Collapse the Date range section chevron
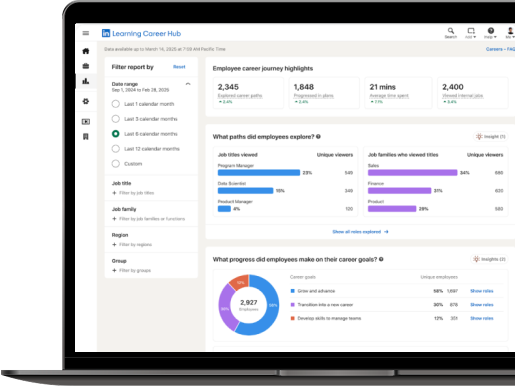This screenshot has height=386, width=515. click(x=188, y=84)
